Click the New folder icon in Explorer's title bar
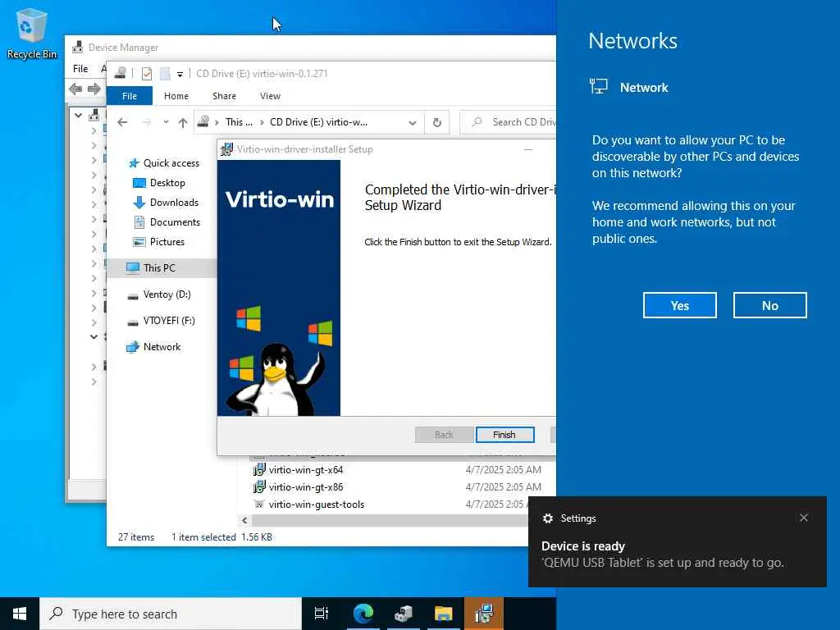The height and width of the screenshot is (630, 840). click(x=165, y=74)
